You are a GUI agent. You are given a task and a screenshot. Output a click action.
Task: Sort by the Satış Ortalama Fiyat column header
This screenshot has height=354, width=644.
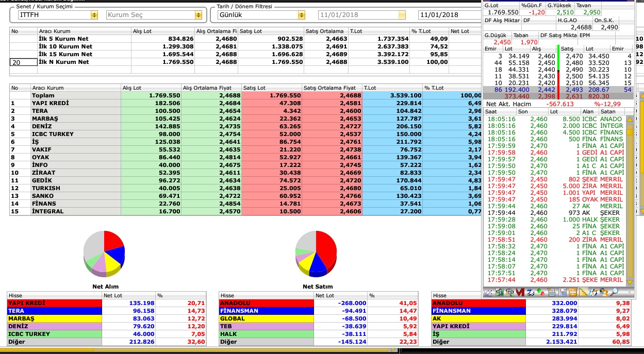tap(332, 88)
